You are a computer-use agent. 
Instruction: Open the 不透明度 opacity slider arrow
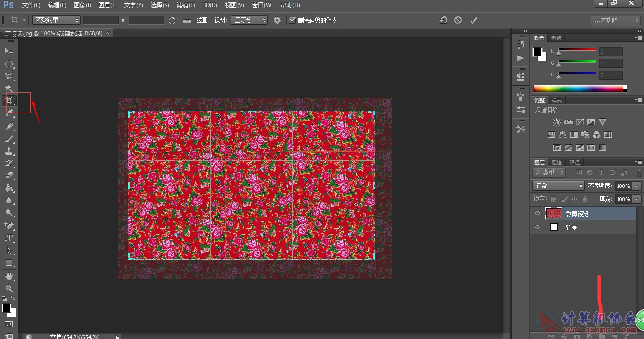[x=637, y=186]
